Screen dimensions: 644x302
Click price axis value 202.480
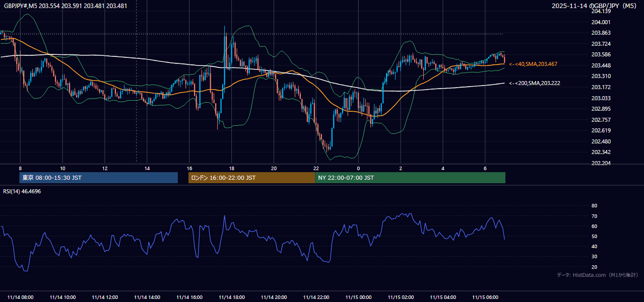(601, 141)
